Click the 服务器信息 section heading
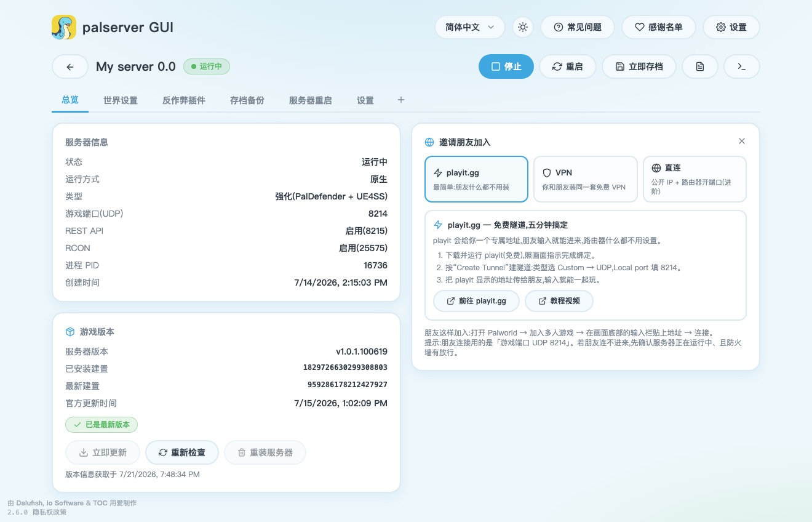The width and height of the screenshot is (812, 522). click(x=87, y=142)
